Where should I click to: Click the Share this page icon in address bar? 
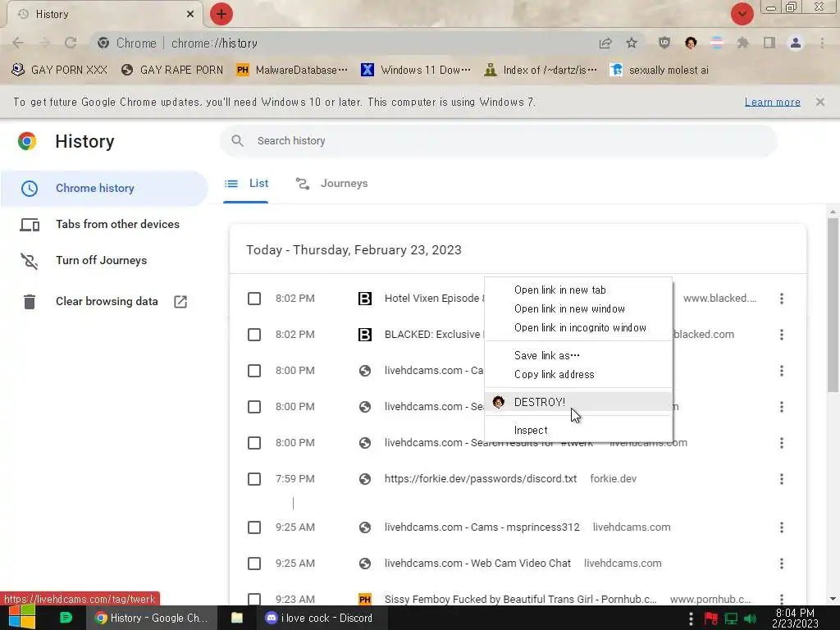coord(605,43)
